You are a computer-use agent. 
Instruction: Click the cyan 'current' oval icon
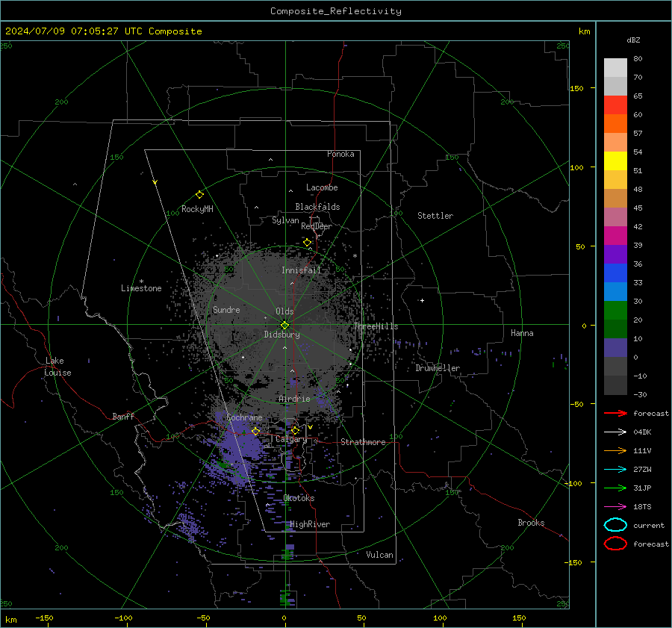[615, 525]
